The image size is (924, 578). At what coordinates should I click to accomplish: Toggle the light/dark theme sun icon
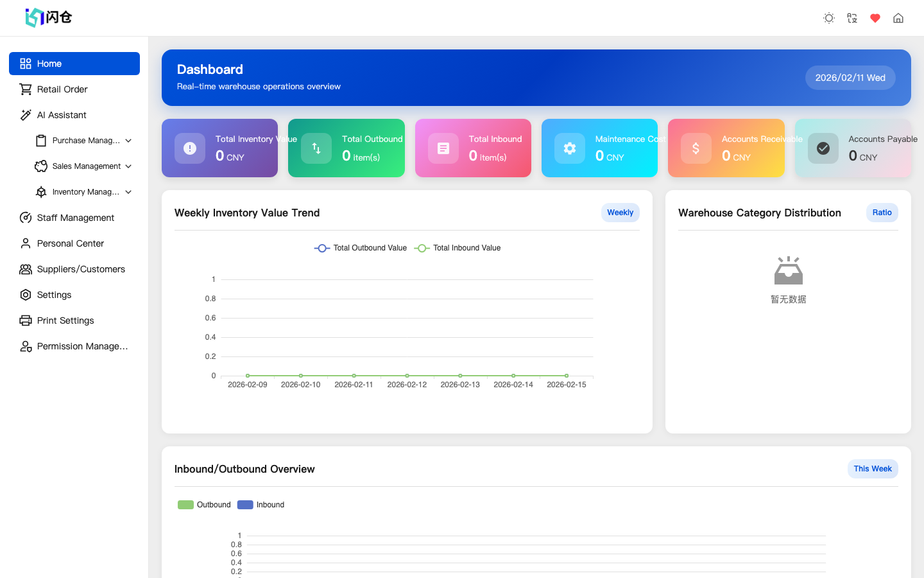pyautogui.click(x=828, y=18)
